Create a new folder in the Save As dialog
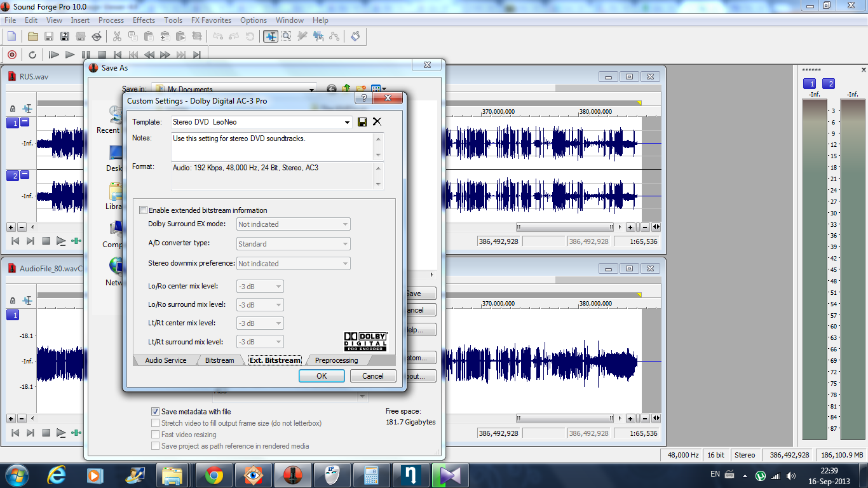868x488 pixels. [x=361, y=90]
